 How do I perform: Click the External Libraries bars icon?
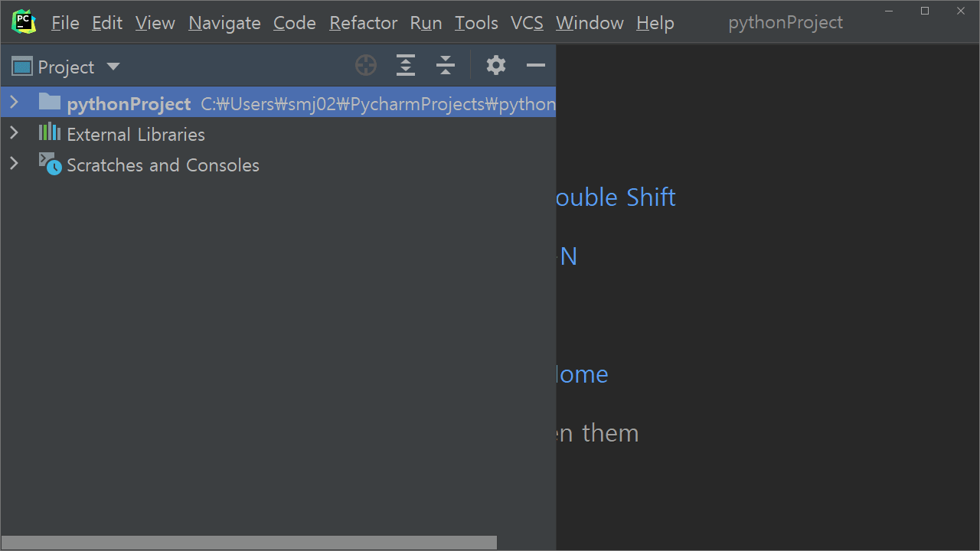[50, 132]
